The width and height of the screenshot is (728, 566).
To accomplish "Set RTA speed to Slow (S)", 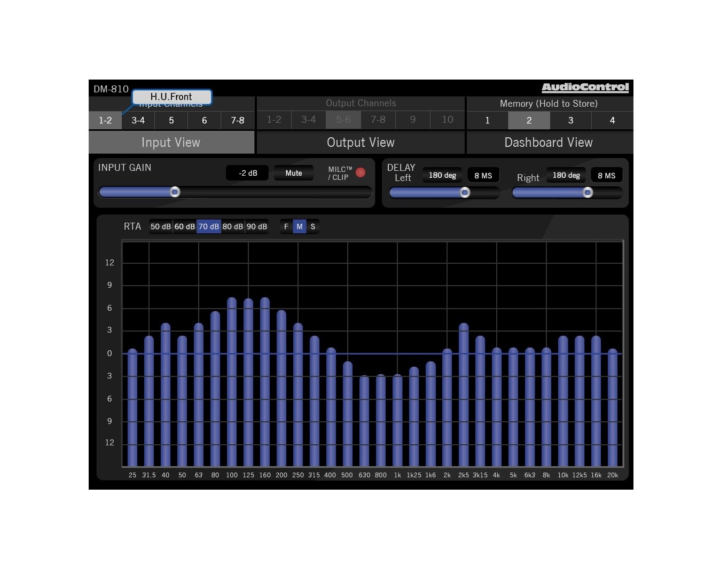I will click(x=313, y=226).
